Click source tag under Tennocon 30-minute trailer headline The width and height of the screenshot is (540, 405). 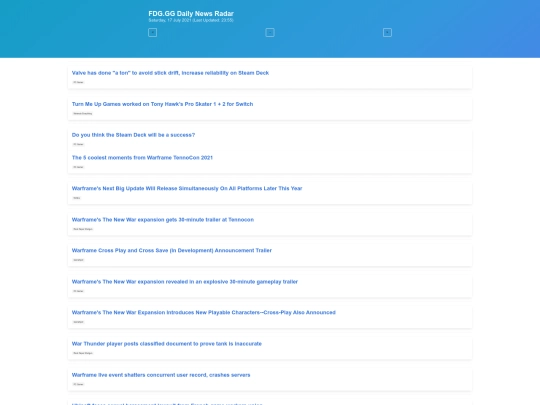pyautogui.click(x=83, y=229)
